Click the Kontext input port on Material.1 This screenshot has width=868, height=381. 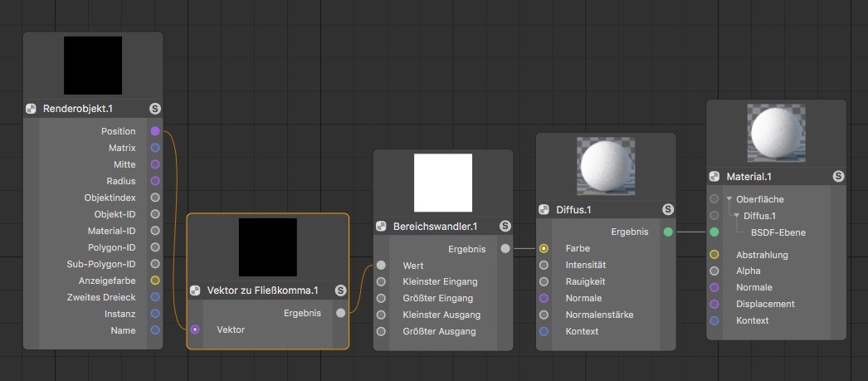click(x=714, y=320)
